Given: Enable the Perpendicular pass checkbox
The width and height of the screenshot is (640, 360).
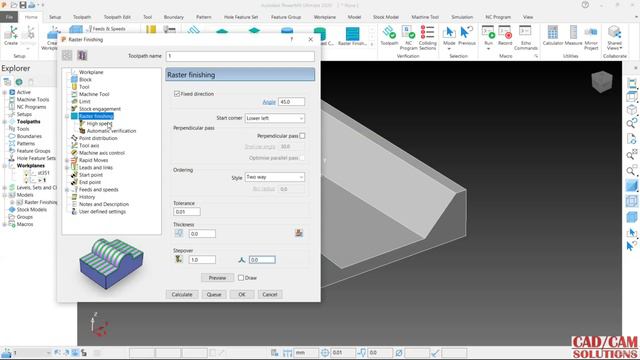Looking at the screenshot, I should click(x=302, y=136).
